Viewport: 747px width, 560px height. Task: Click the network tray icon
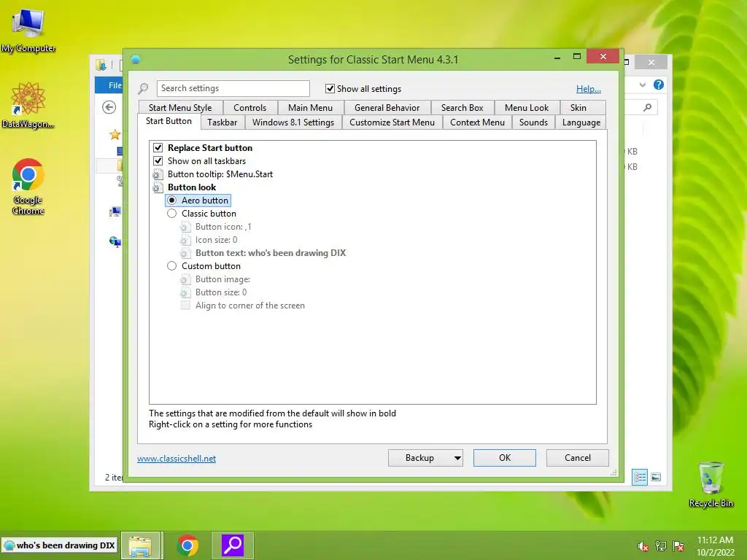click(x=660, y=546)
